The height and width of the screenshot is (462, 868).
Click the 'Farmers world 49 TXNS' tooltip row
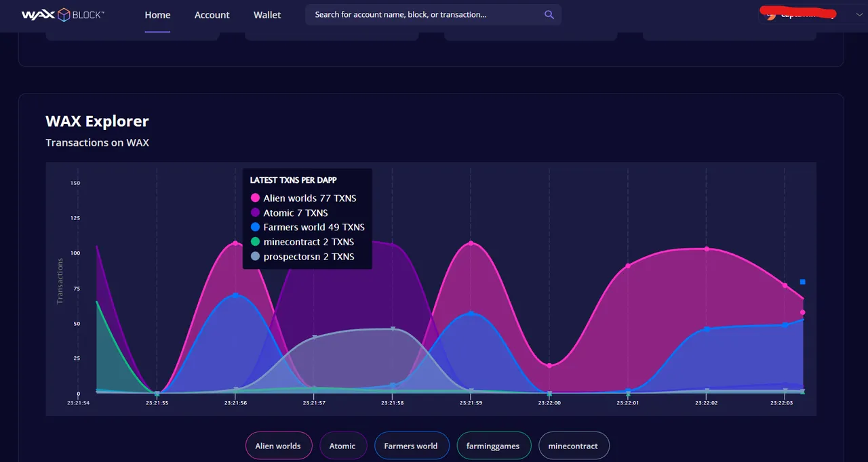[307, 227]
